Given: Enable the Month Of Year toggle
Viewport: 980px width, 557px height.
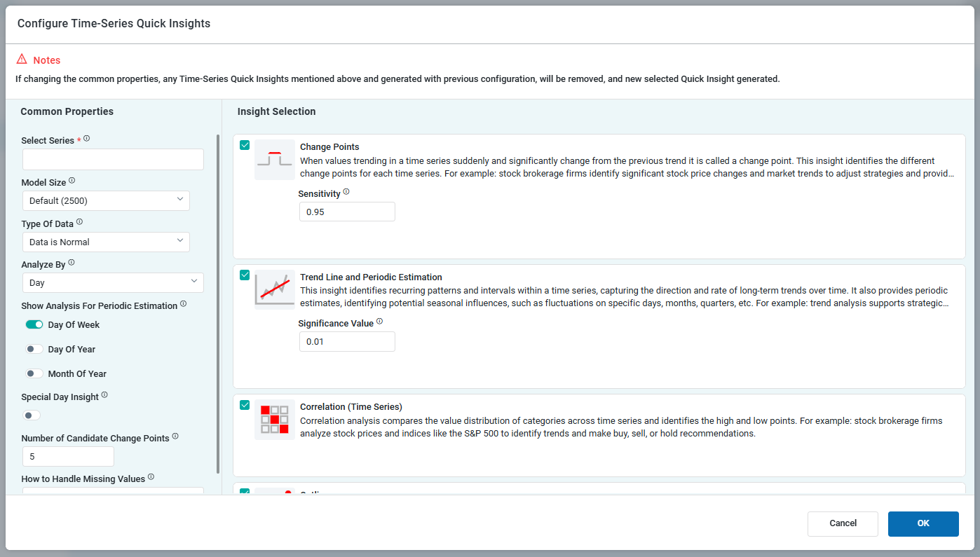Looking at the screenshot, I should pyautogui.click(x=34, y=373).
